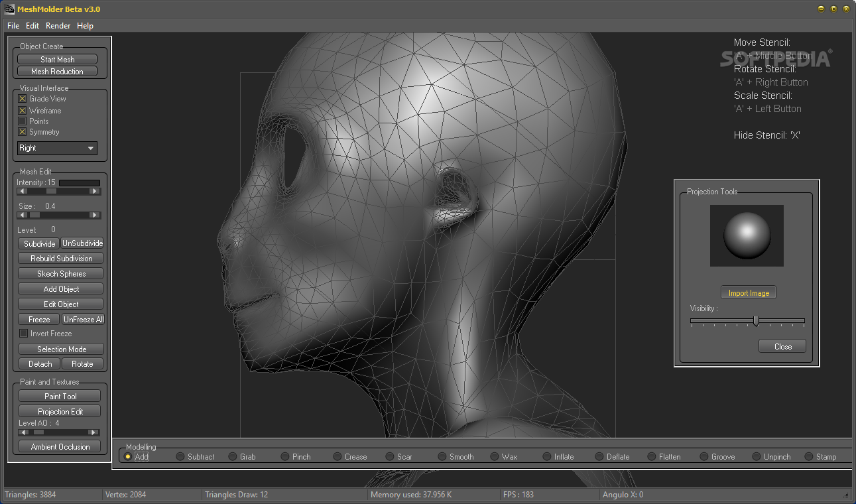Click FPS : 183 status entry
The image size is (856, 504).
[519, 494]
